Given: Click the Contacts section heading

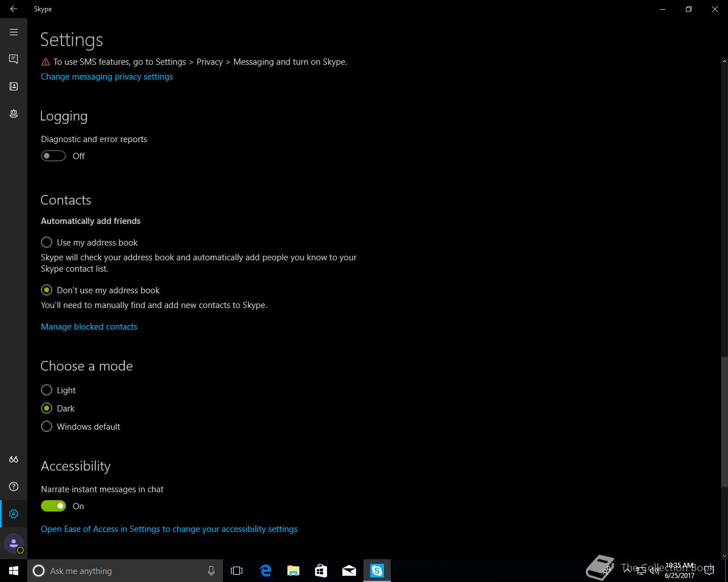Looking at the screenshot, I should (x=65, y=200).
